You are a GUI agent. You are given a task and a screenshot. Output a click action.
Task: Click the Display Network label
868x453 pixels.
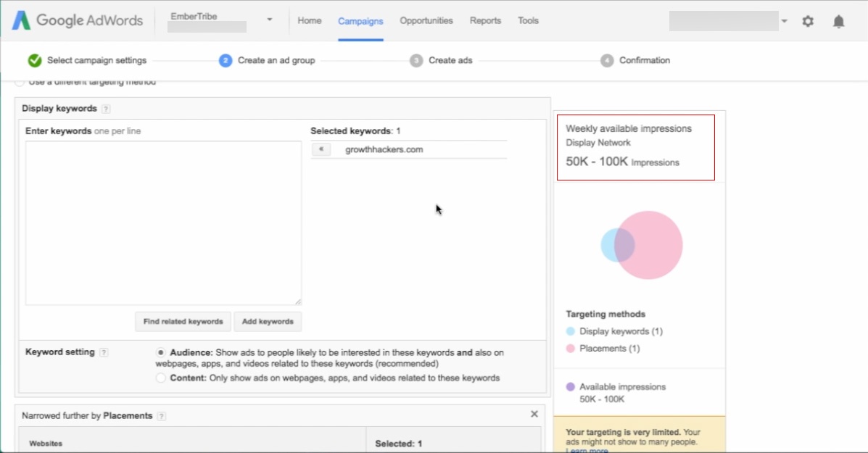coord(598,143)
